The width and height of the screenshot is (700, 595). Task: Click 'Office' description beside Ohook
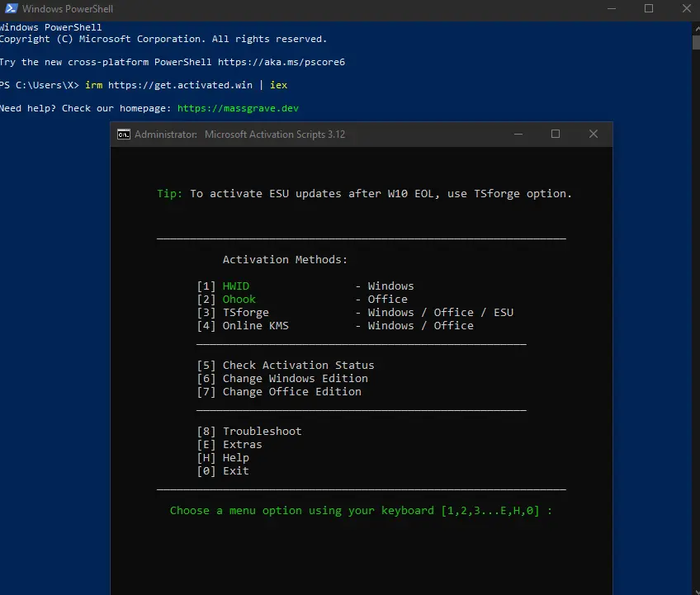pyautogui.click(x=387, y=299)
